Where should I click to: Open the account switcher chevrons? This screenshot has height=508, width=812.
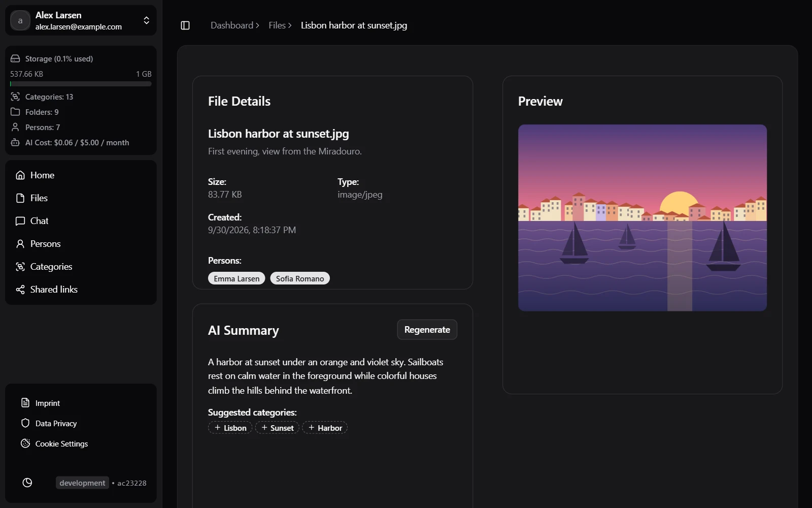coord(146,20)
